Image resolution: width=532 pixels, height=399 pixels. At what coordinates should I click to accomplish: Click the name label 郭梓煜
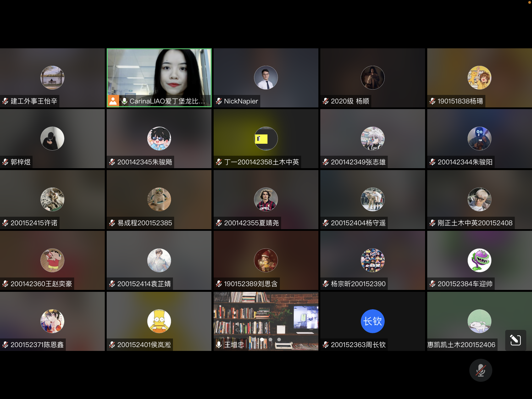(20, 162)
